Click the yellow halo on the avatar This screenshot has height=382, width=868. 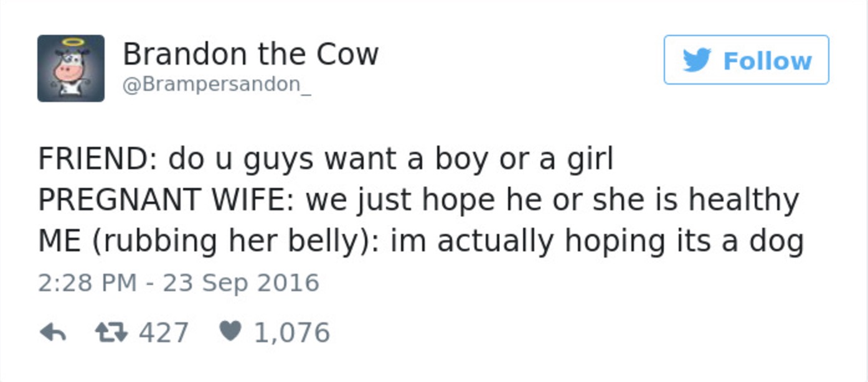pyautogui.click(x=72, y=42)
